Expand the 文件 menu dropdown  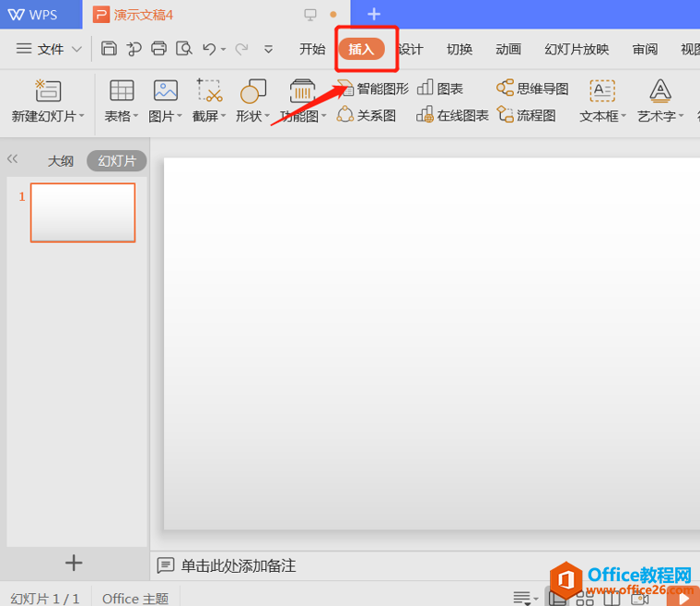tap(50, 49)
